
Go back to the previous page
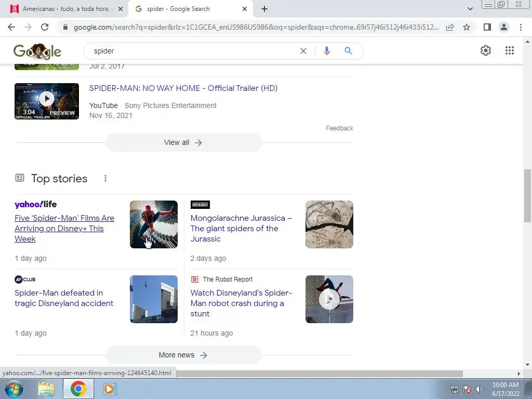point(11,27)
